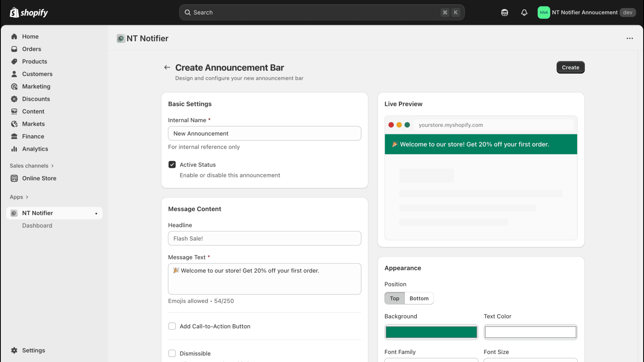Click the back arrow beside Create Announcement Bar

point(167,68)
